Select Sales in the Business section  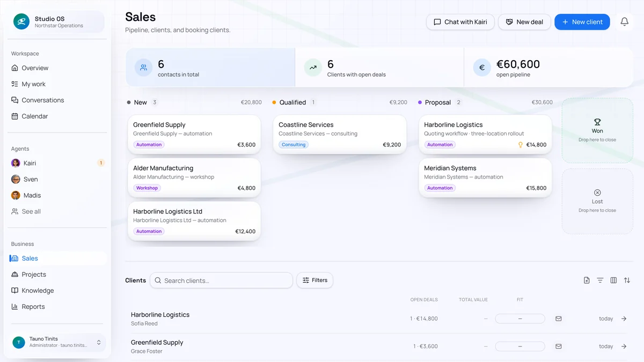(57, 258)
